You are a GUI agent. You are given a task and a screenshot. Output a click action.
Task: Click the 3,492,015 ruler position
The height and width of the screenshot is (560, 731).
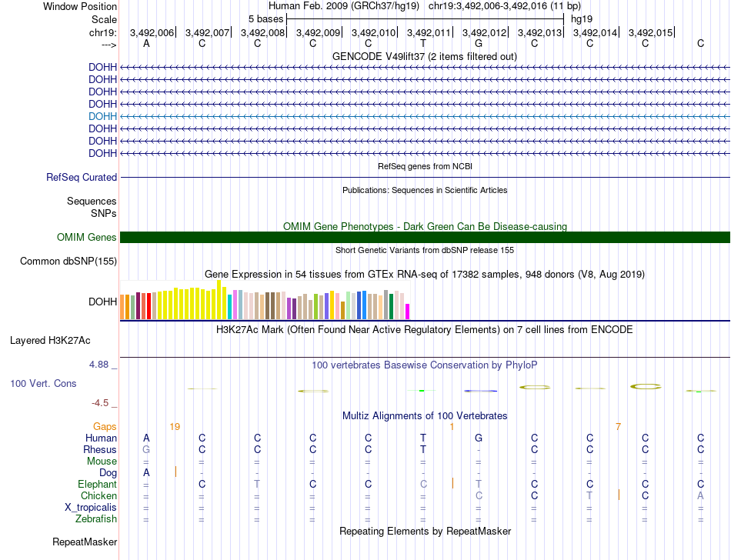(650, 32)
